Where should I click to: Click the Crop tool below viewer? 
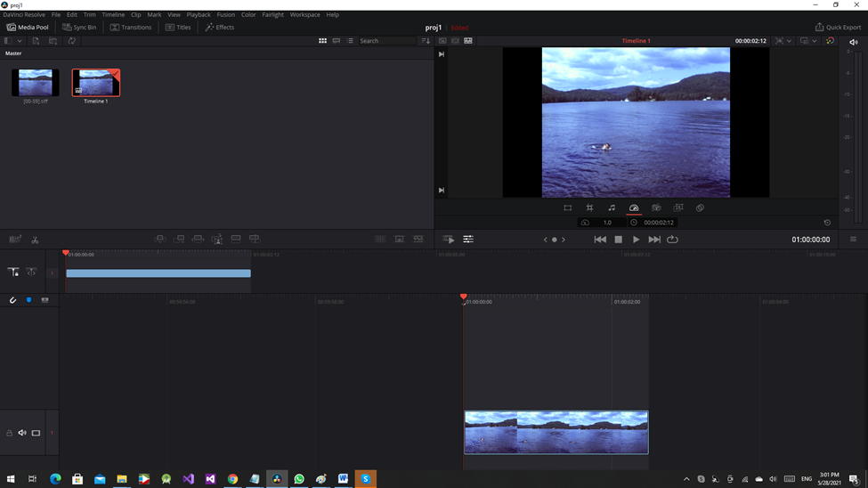tap(589, 207)
